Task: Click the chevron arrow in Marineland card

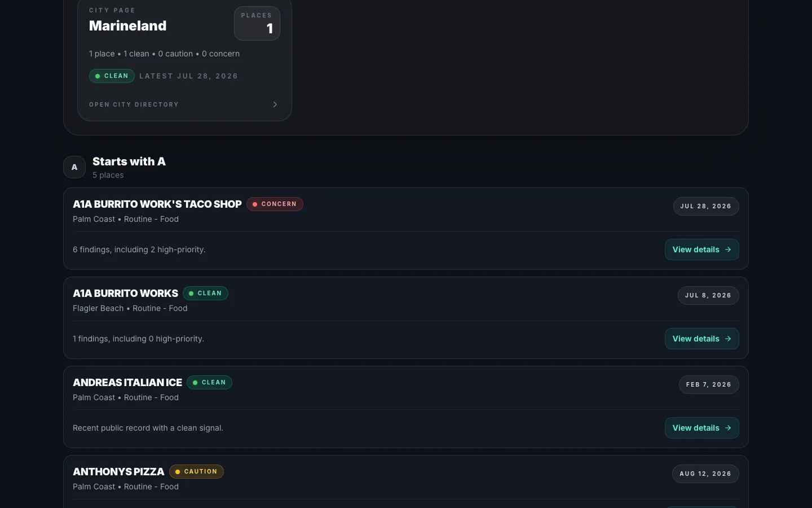Action: click(275, 104)
